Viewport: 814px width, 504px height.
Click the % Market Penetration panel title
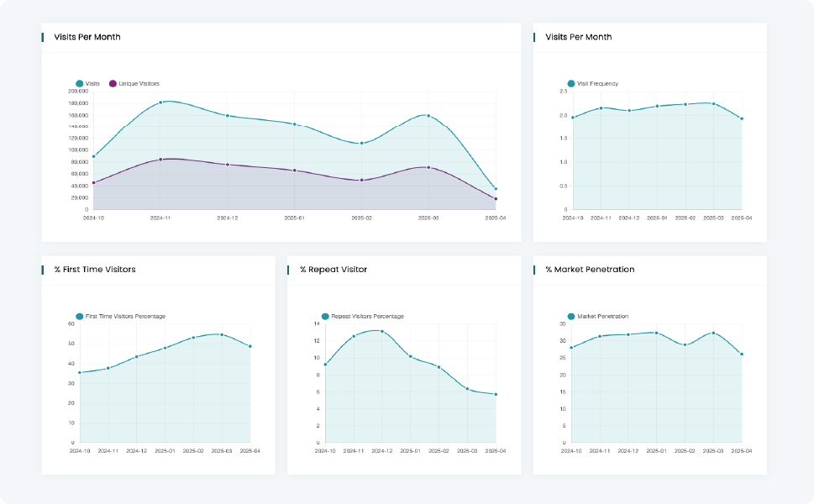click(x=590, y=270)
